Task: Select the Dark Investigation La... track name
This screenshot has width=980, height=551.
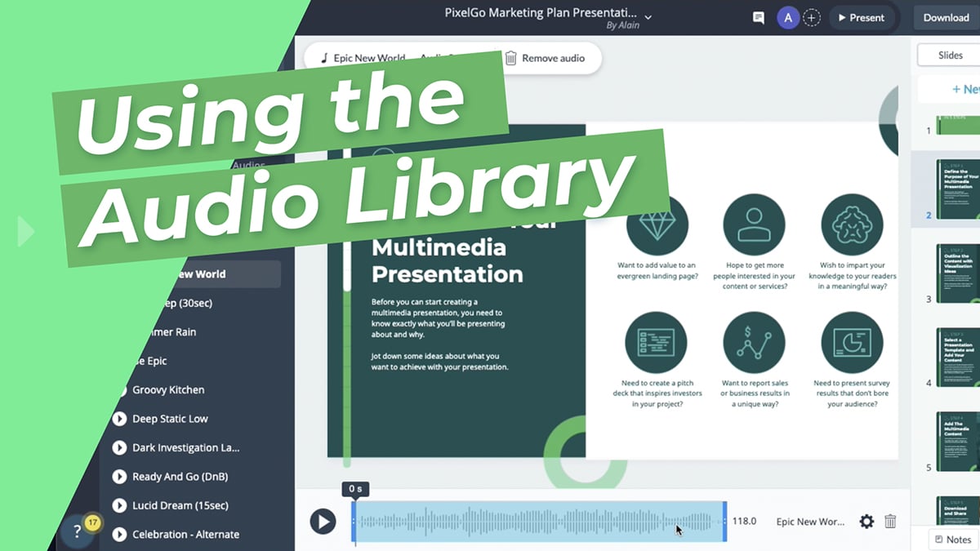Action: click(x=186, y=448)
